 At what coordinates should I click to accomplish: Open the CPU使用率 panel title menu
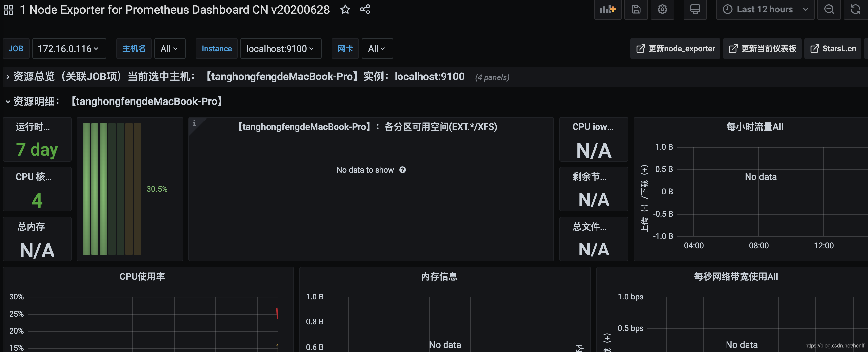(x=142, y=277)
